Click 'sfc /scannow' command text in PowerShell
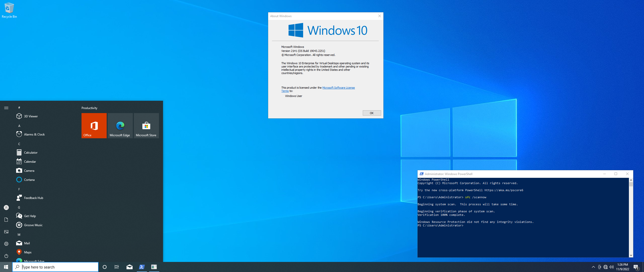 click(x=476, y=197)
